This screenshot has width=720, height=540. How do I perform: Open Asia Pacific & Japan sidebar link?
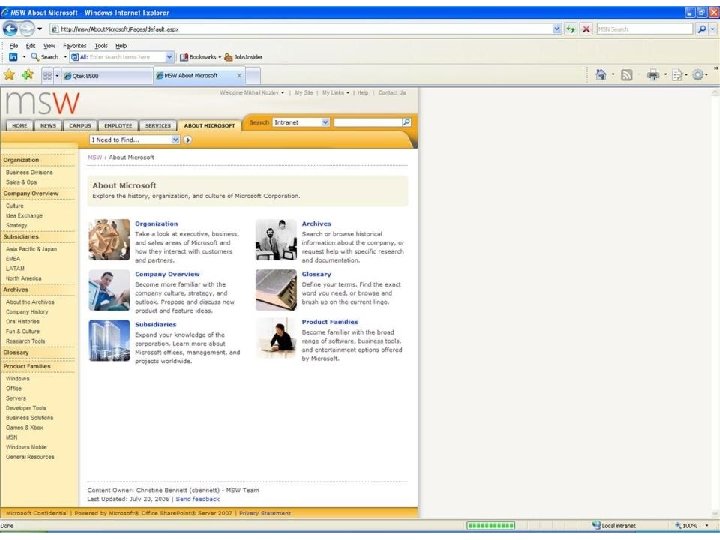point(32,249)
